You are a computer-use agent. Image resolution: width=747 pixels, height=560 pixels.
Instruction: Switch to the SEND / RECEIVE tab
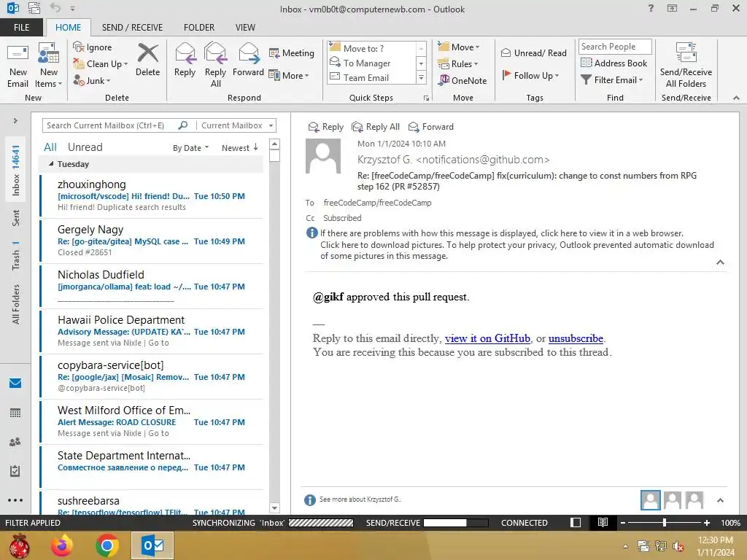click(132, 27)
